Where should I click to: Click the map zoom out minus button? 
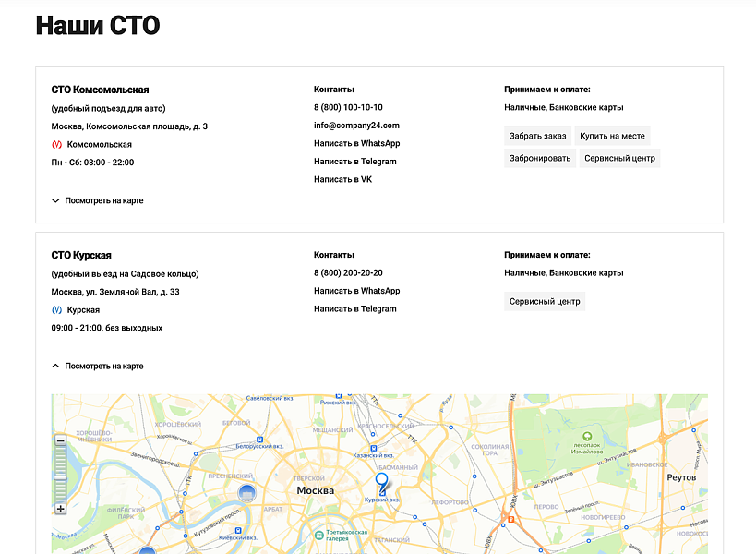(x=61, y=441)
